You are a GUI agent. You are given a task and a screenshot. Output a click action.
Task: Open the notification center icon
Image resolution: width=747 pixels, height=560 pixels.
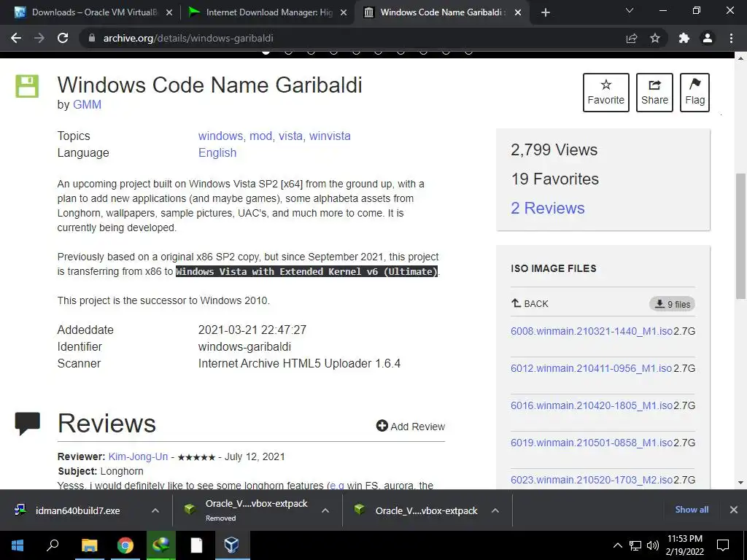click(x=723, y=545)
